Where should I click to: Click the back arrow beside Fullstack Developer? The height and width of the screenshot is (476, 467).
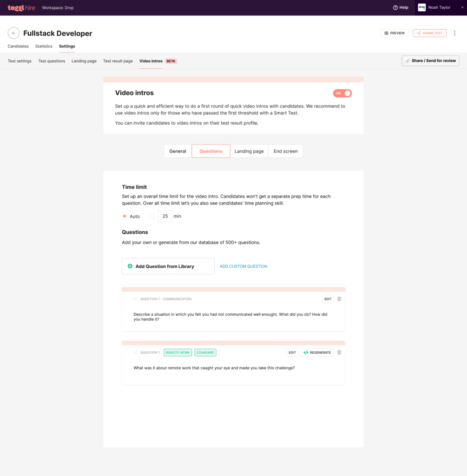(x=13, y=33)
